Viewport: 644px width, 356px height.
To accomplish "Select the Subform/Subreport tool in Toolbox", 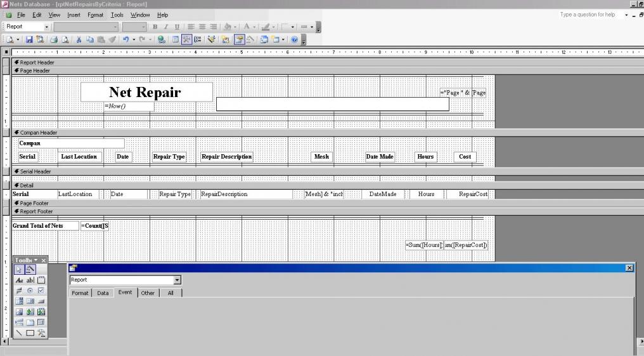I will (x=41, y=322).
